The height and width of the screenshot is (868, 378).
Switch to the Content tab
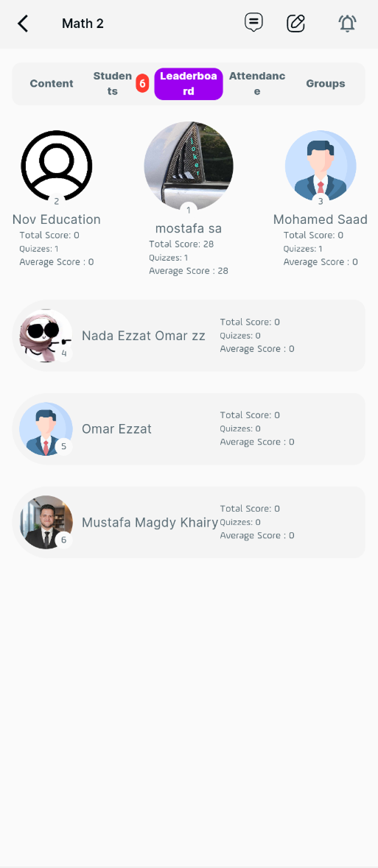point(52,84)
